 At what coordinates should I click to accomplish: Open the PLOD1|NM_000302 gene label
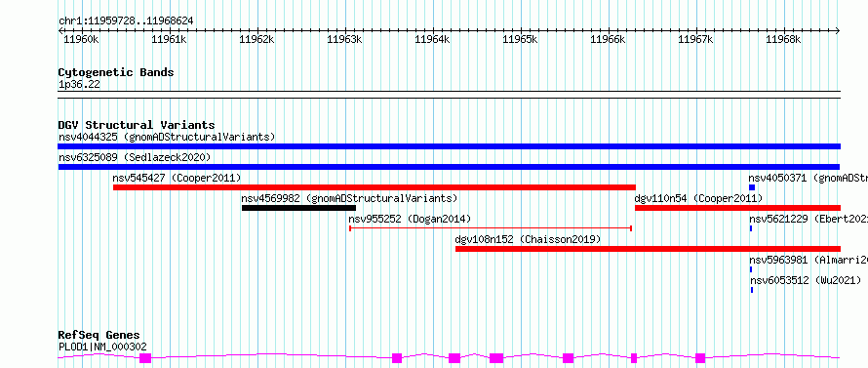[102, 347]
